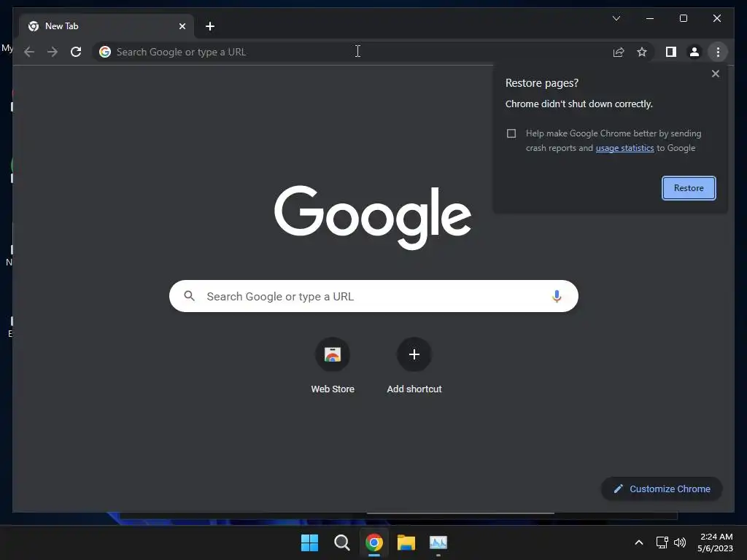Image resolution: width=747 pixels, height=560 pixels.
Task: Click the Add shortcut button
Action: 414,367
